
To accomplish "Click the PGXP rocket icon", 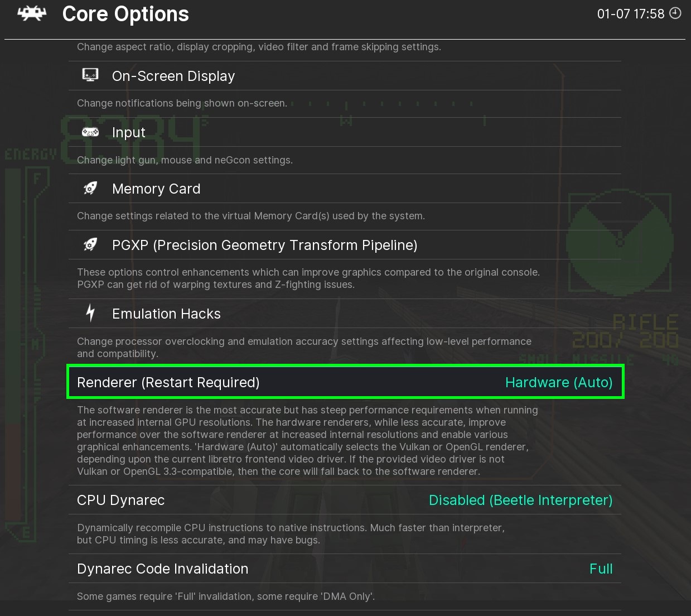I will [90, 244].
